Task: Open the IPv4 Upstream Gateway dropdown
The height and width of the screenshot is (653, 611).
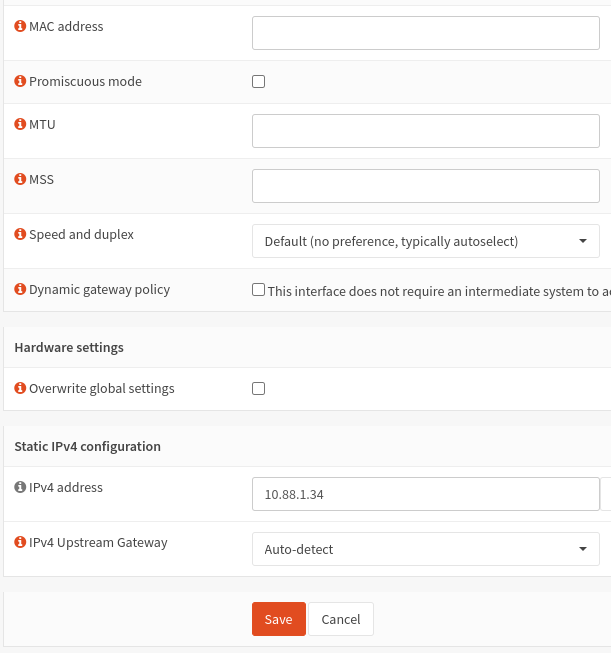Action: [426, 549]
